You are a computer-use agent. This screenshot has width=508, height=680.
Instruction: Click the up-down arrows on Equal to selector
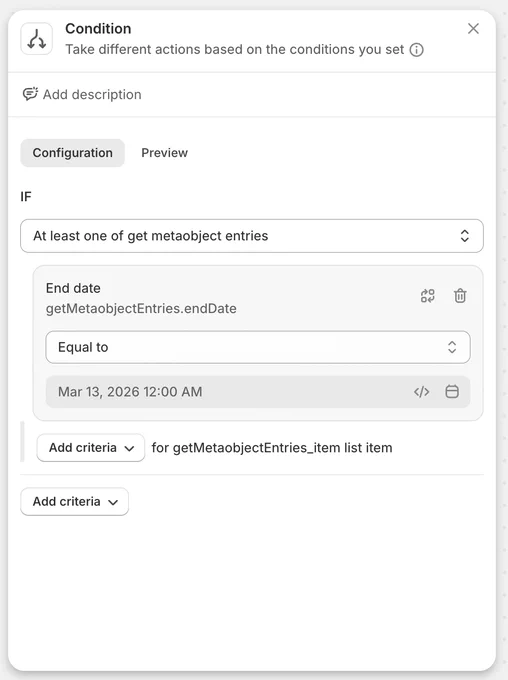click(x=452, y=347)
